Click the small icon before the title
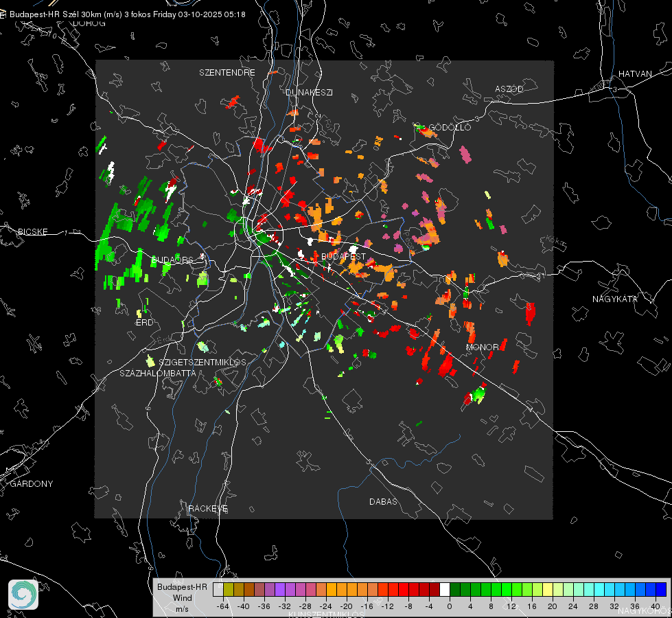The width and height of the screenshot is (672, 618). (3, 14)
